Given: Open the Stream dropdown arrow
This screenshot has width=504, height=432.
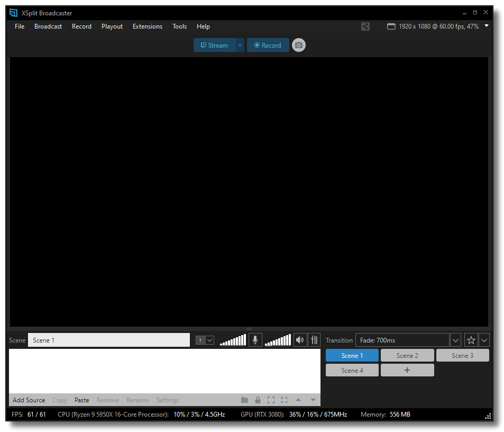Looking at the screenshot, I should point(240,45).
